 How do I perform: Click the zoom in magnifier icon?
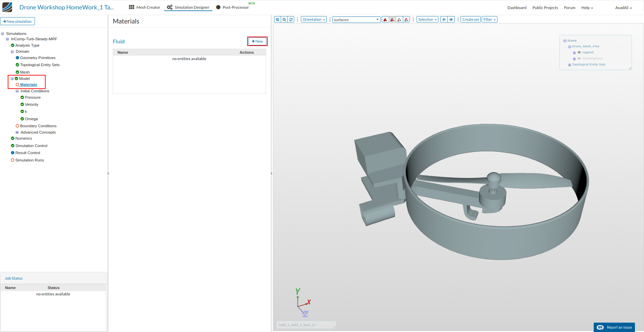pyautogui.click(x=277, y=19)
